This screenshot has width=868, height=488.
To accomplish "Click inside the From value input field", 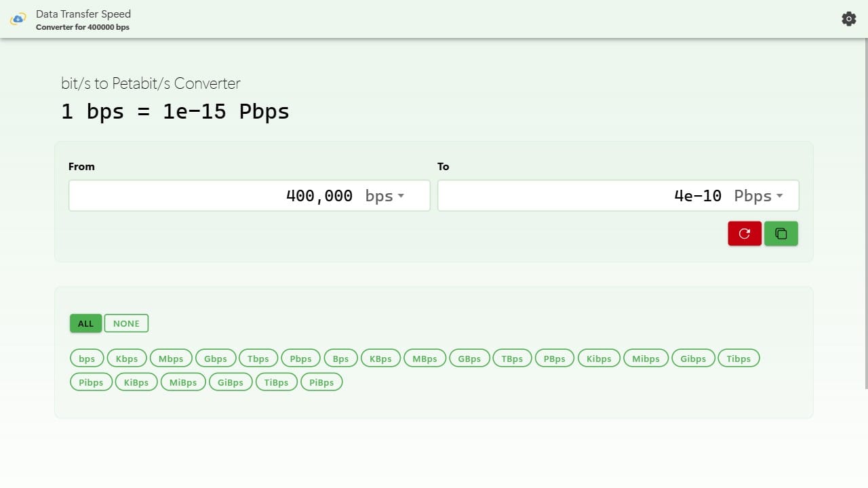I will click(x=203, y=195).
